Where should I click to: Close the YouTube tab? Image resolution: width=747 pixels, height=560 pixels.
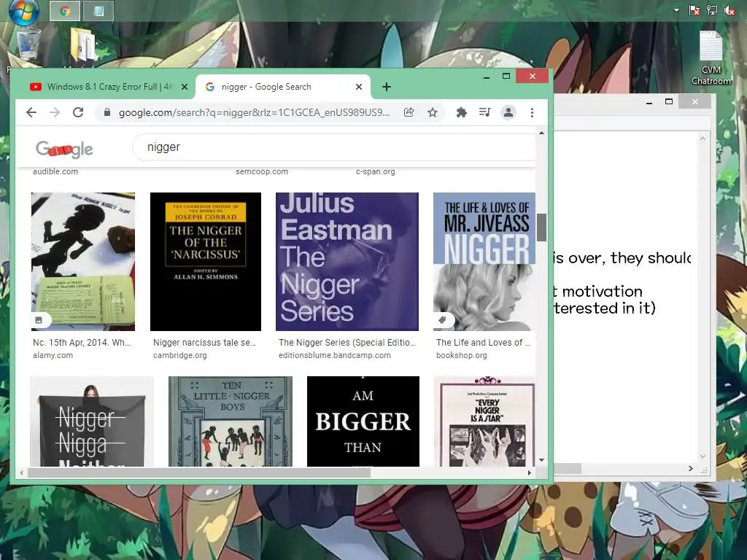point(185,87)
